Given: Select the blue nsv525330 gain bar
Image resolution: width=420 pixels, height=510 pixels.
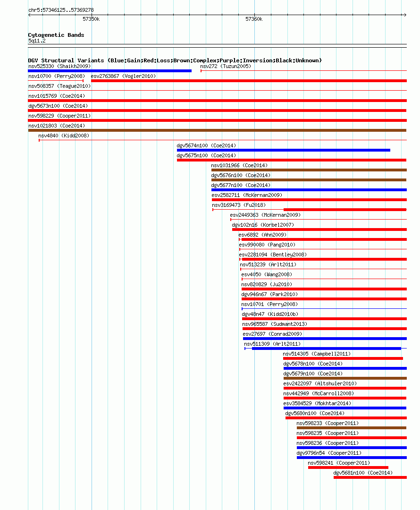Looking at the screenshot, I should pyautogui.click(x=109, y=71).
